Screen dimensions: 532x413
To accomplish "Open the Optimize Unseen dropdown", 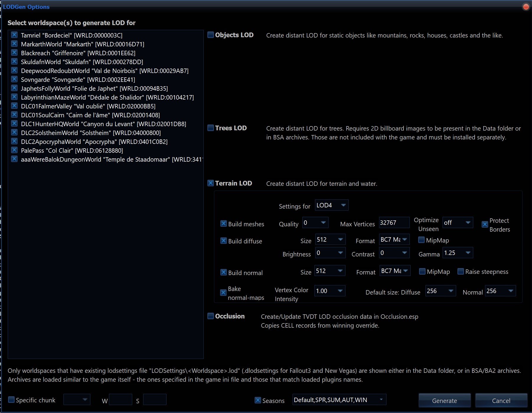I will (x=458, y=222).
